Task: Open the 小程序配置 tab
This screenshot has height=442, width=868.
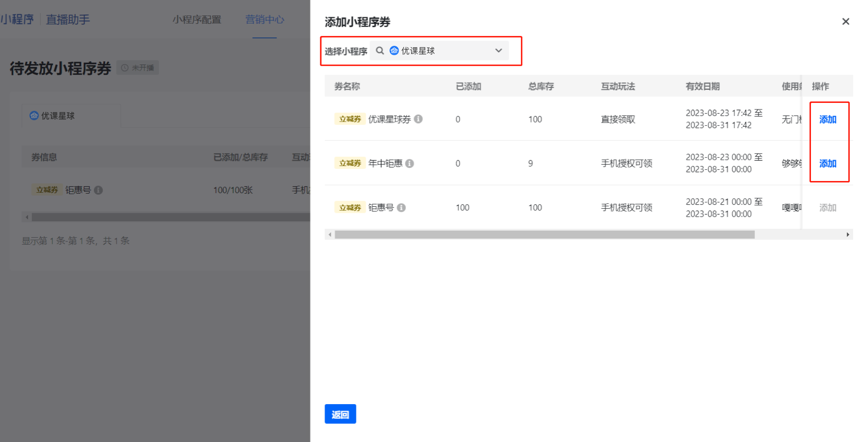Action: 197,20
